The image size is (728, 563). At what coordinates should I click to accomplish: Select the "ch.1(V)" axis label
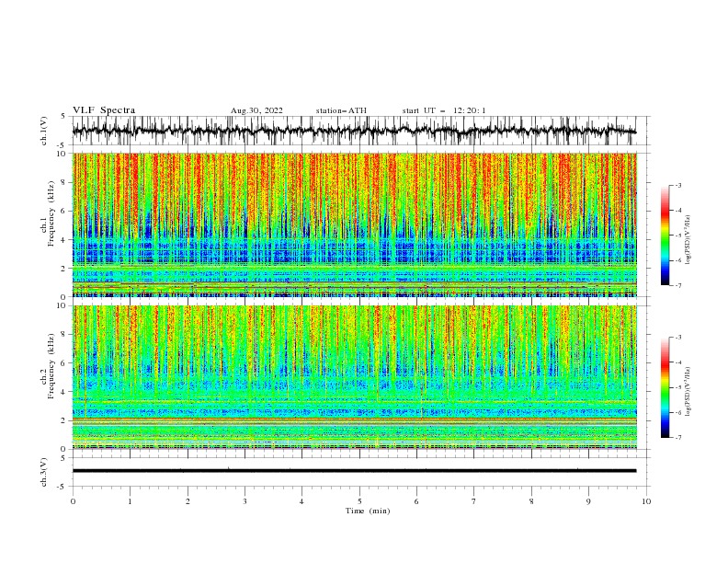(x=44, y=131)
